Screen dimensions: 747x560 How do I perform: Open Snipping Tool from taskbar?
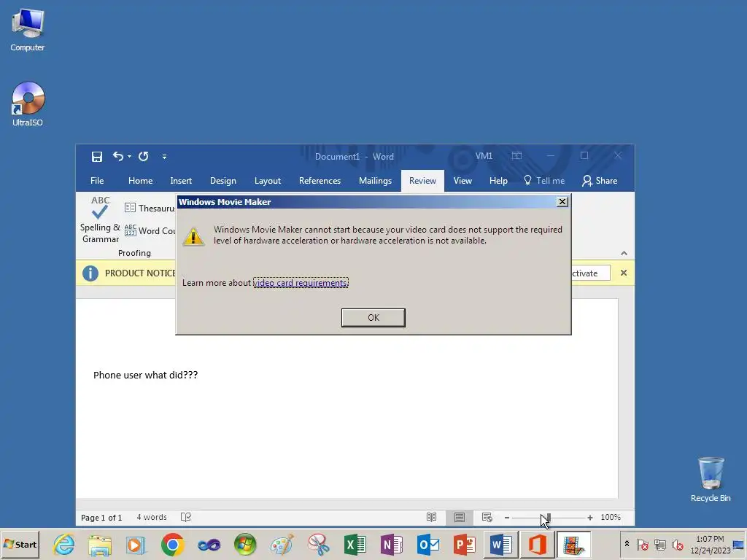(318, 545)
